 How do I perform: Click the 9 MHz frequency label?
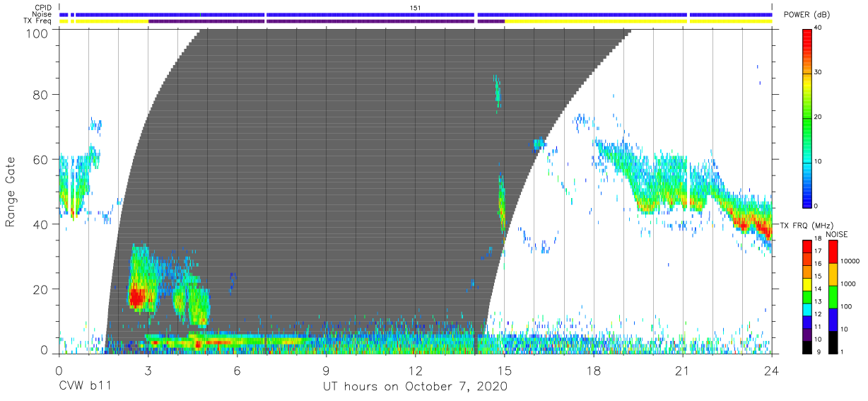(x=817, y=351)
